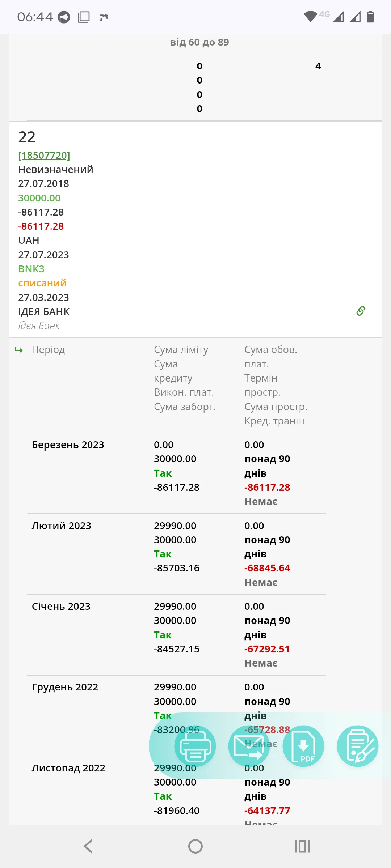Select the Січень 2023 period row
Screen dimensions: 391x868
61,607
